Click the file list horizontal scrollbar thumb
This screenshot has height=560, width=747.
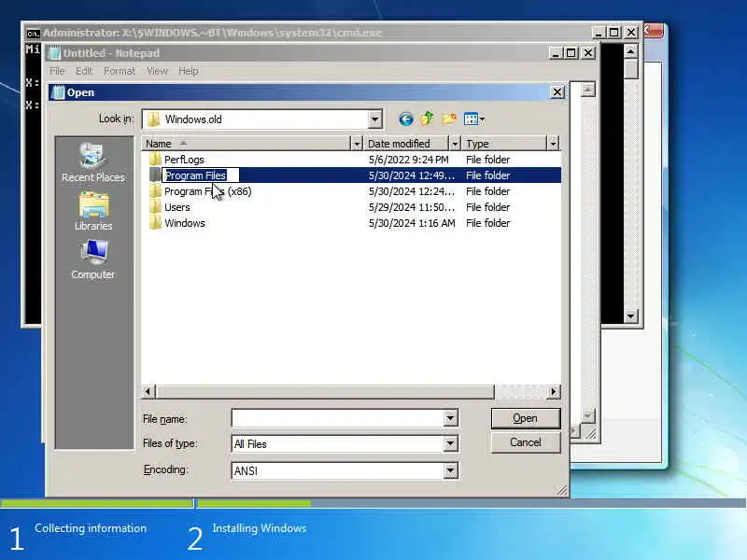coord(324,391)
